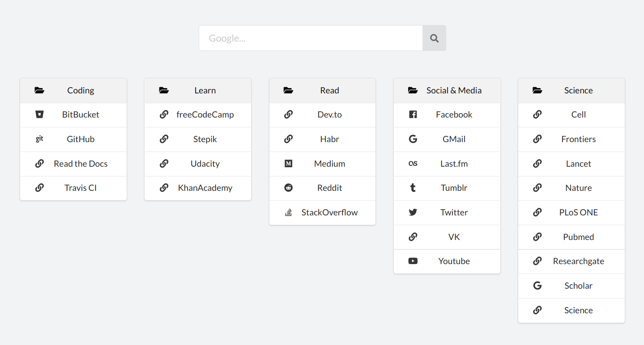
Task: Click the Read folder icon
Action: 288,90
